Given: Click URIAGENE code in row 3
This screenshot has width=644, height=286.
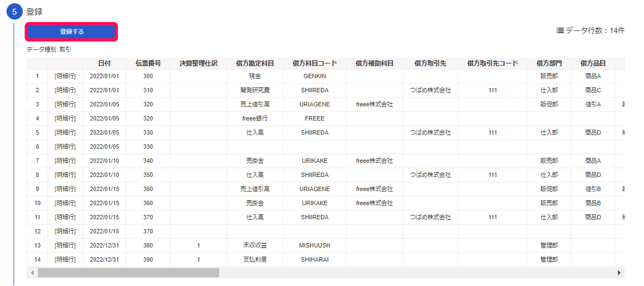Looking at the screenshot, I should point(315,104).
